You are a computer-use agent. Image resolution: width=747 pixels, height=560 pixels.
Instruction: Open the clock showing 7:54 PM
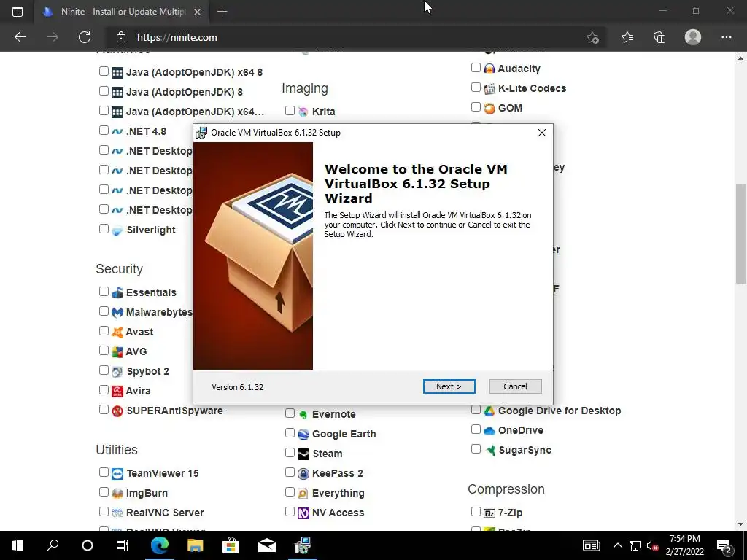pos(684,545)
